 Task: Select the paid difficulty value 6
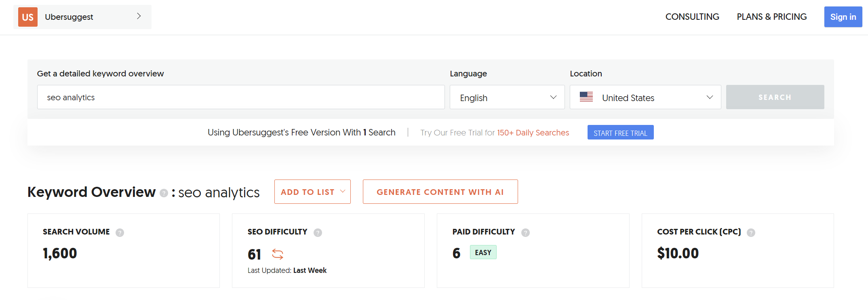click(456, 253)
